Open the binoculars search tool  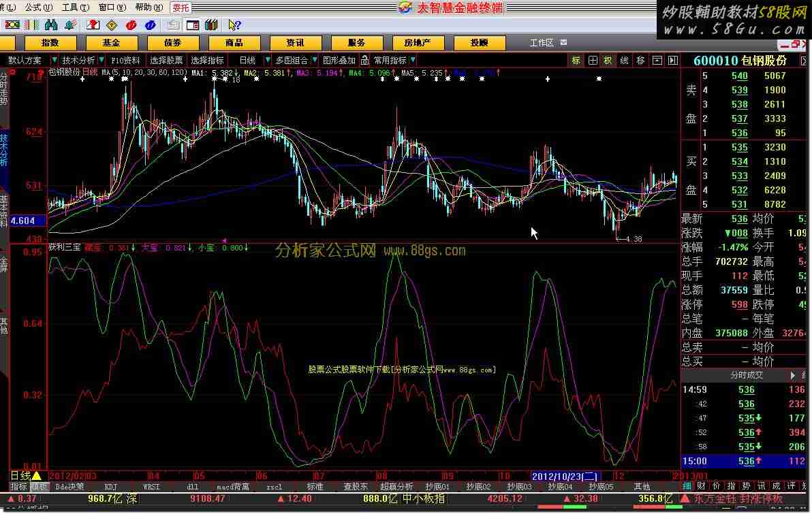tap(50, 25)
